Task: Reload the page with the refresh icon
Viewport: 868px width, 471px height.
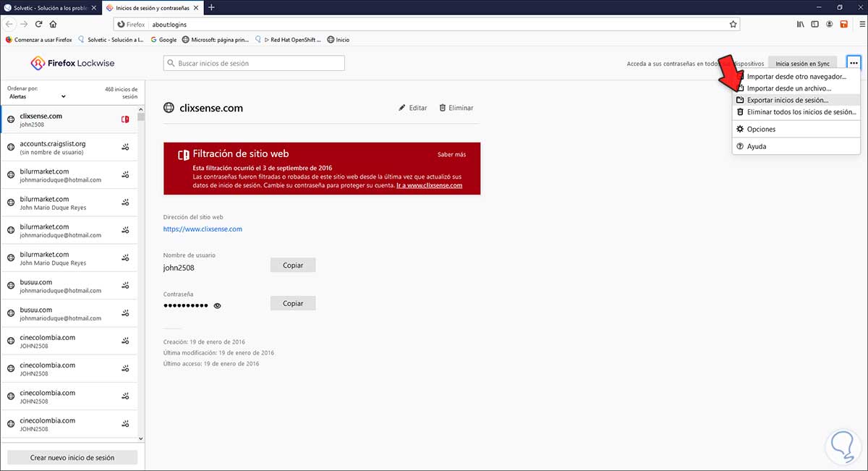Action: 39,24
